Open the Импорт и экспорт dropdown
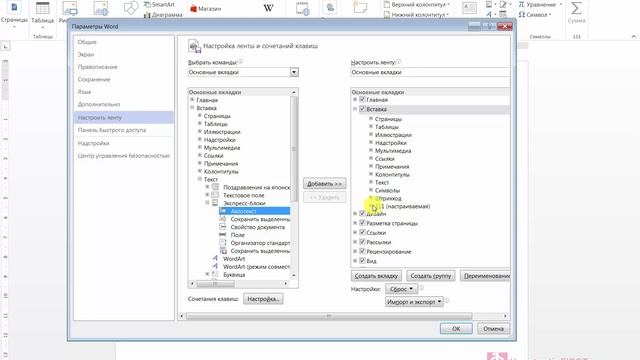This screenshot has width=640, height=360. point(414,302)
